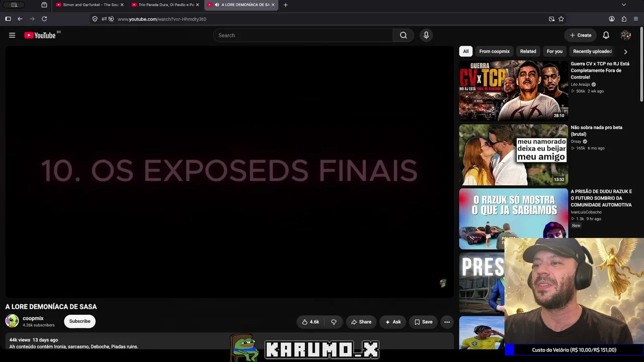Image resolution: width=644 pixels, height=362 pixels.
Task: Open the notifications bell
Action: pyautogui.click(x=606, y=35)
